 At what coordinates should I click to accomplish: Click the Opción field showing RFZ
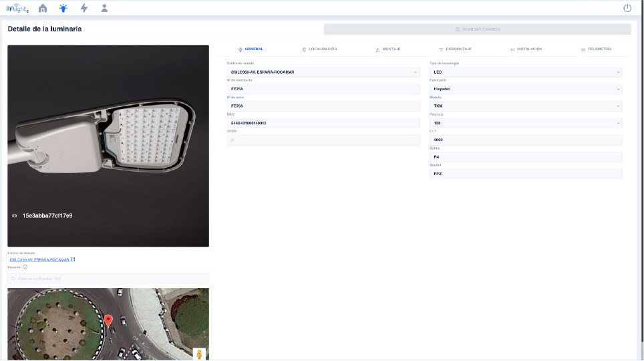[526, 174]
